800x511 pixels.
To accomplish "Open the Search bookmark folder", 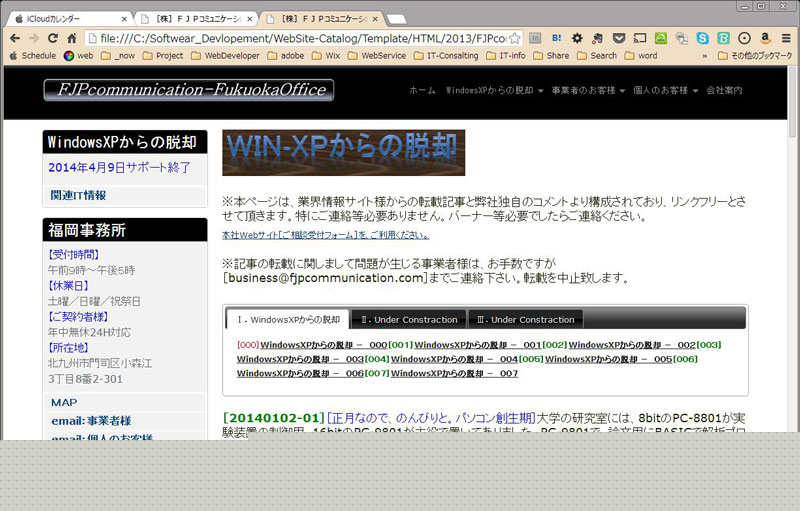I will [x=597, y=56].
